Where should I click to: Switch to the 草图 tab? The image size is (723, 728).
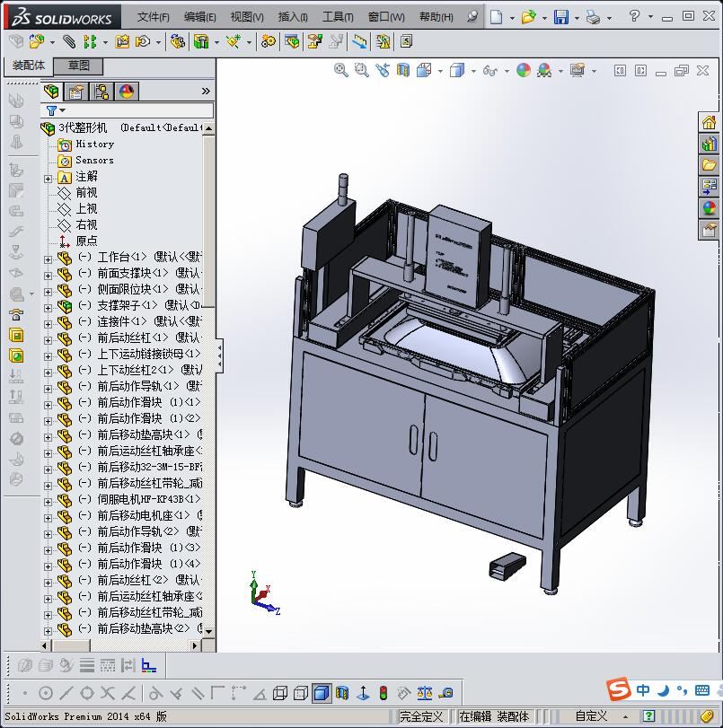pyautogui.click(x=78, y=66)
